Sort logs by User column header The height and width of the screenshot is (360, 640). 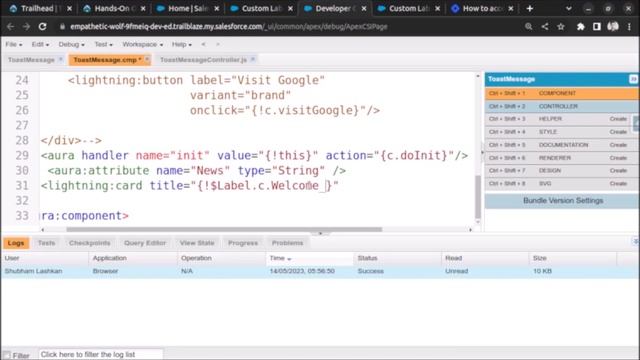tap(44, 258)
